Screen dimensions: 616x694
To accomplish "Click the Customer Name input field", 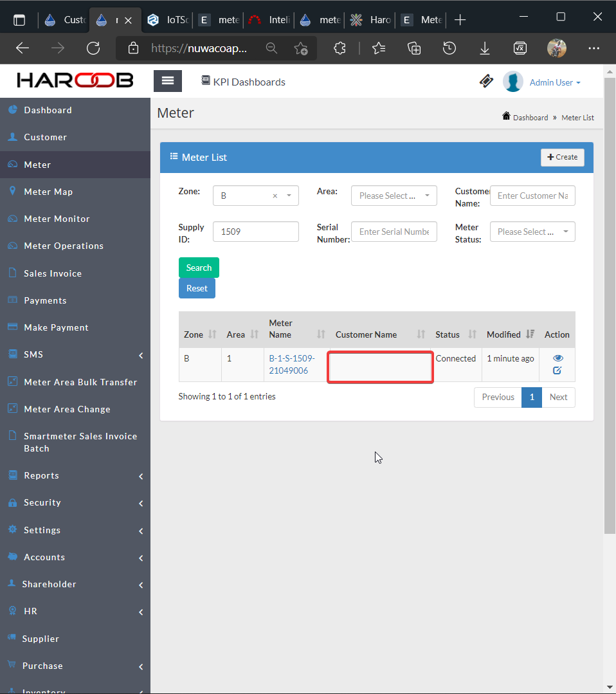I will pos(532,196).
